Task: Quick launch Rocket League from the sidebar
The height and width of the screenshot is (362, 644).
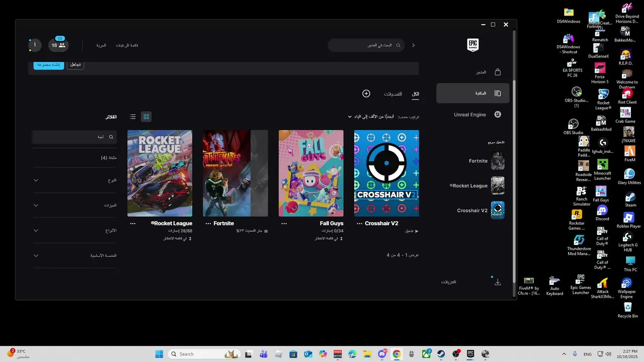Action: (477, 186)
